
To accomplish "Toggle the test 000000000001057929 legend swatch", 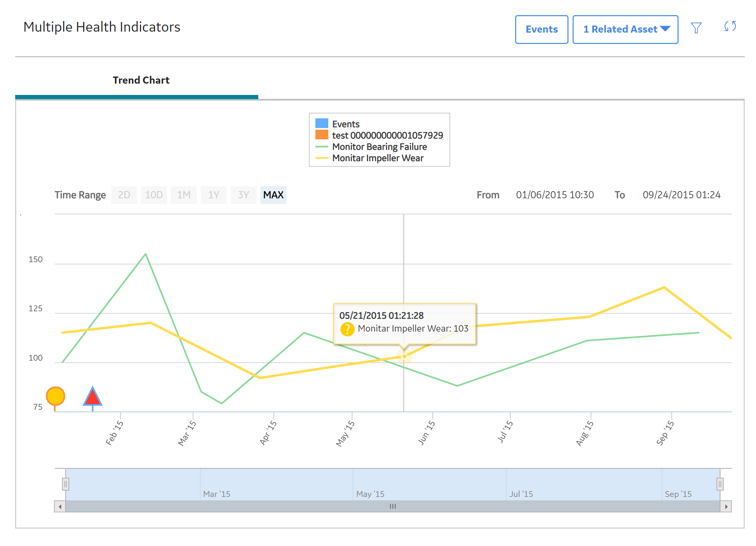I will pos(322,135).
